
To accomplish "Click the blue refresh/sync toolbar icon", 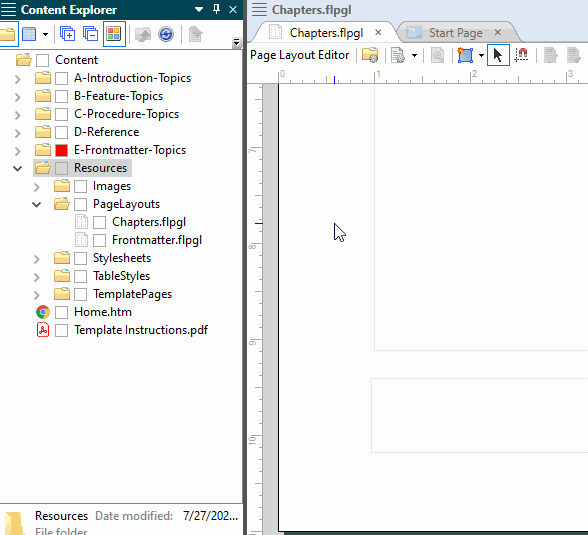I will tap(166, 34).
